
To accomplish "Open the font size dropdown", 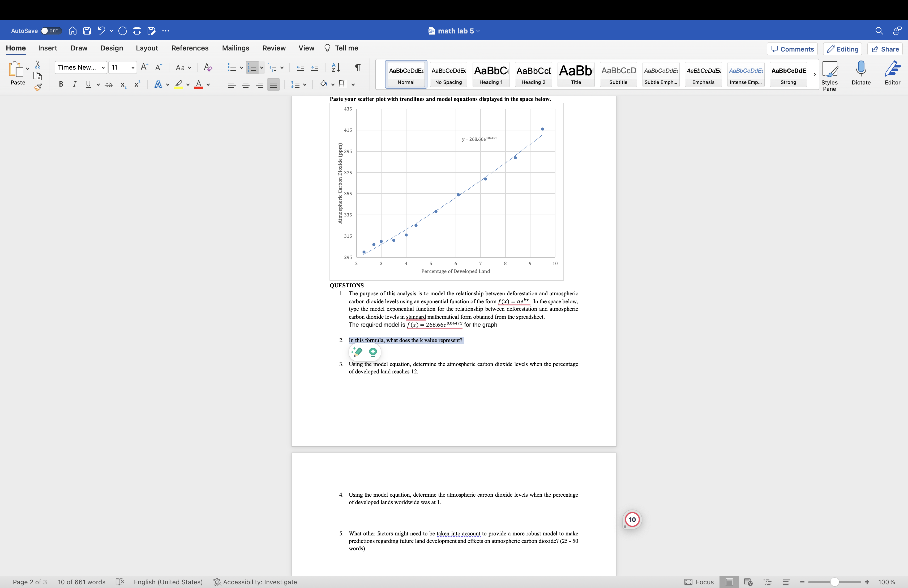I will pos(133,67).
